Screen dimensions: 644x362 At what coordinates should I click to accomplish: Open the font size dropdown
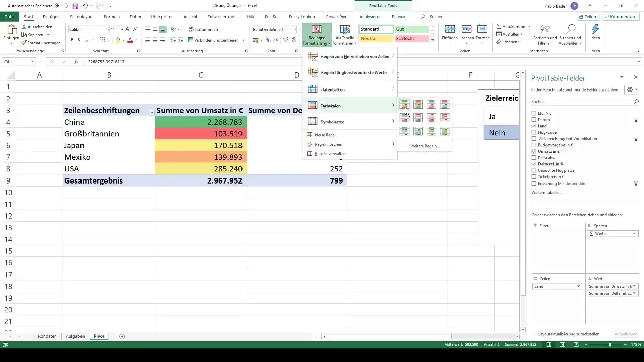(121, 29)
